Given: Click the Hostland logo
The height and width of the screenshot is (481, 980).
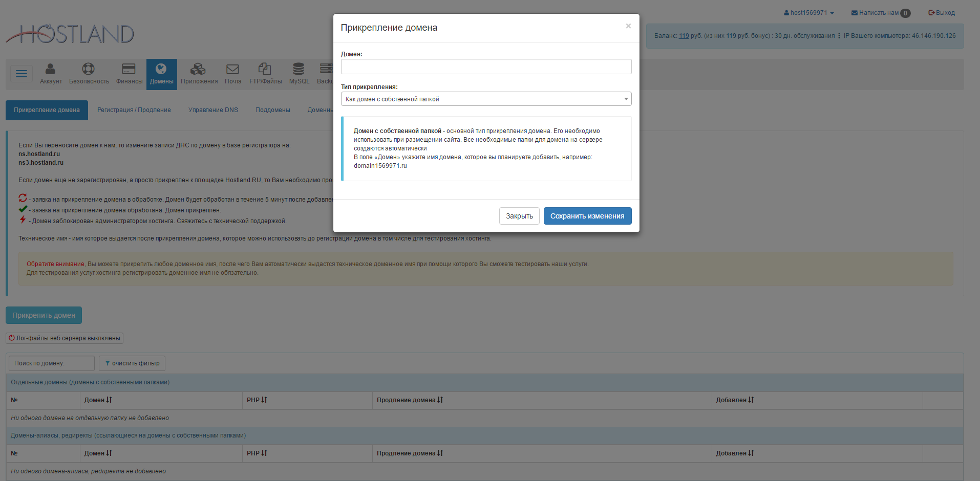Looking at the screenshot, I should tap(70, 34).
